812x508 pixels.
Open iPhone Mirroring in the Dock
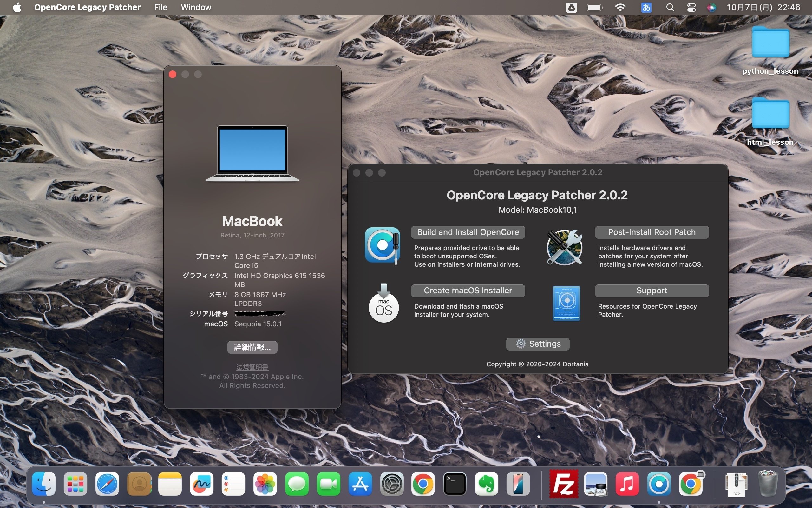tap(518, 484)
